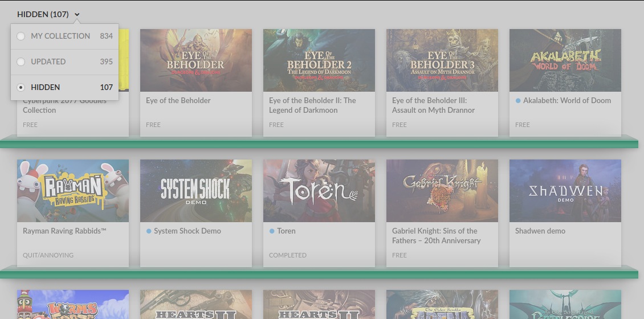Click the blue update dot on Akalabeth

pos(518,101)
